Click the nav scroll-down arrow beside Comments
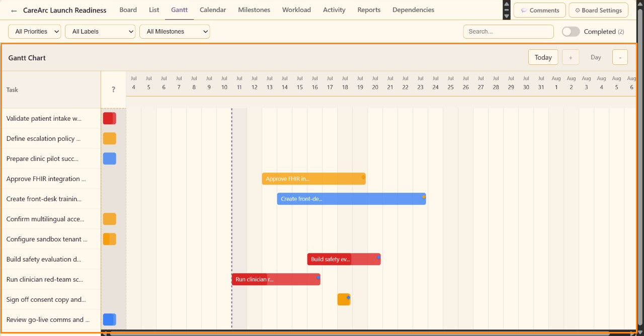The width and height of the screenshot is (644, 336). 507,16
